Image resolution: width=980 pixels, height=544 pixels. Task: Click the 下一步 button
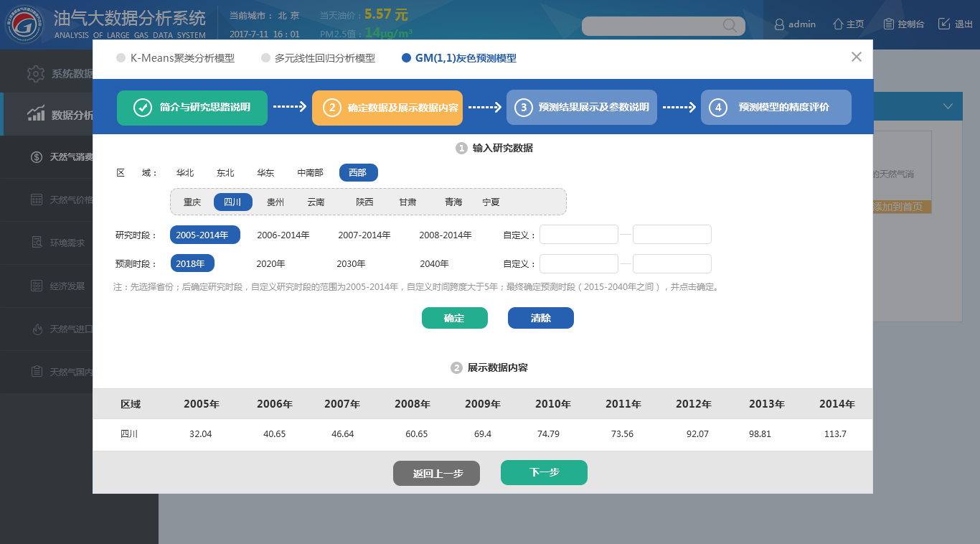pos(544,472)
